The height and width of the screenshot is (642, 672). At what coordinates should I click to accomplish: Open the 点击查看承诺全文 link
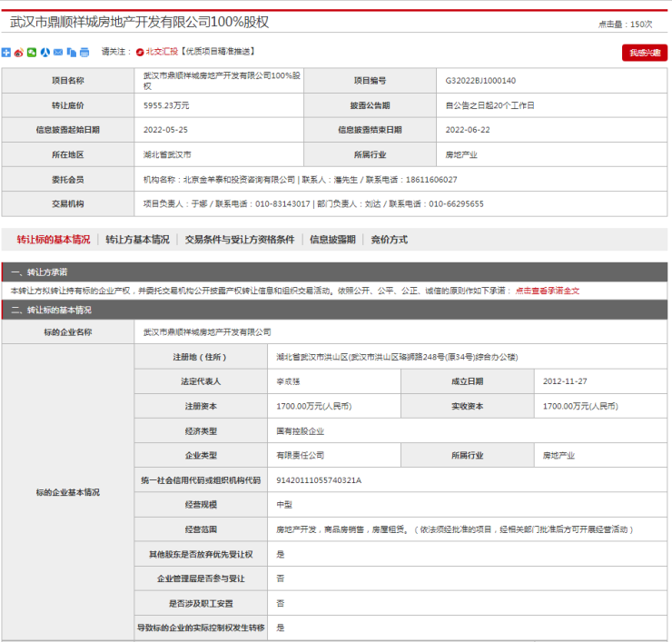pos(548,291)
